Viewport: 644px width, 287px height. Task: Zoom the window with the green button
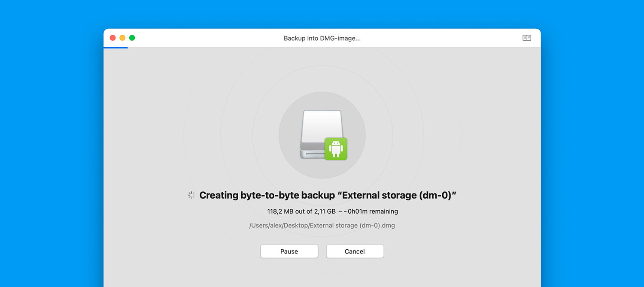(x=132, y=38)
